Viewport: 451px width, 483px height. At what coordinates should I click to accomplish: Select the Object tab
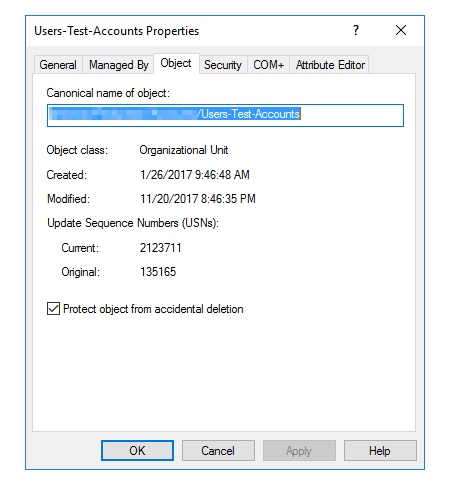click(x=176, y=63)
